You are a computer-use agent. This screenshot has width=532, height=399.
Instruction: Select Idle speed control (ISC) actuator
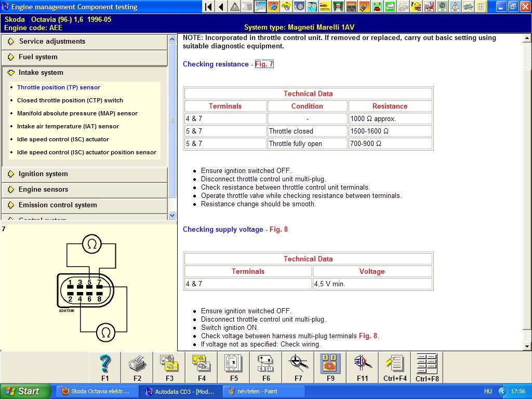[x=63, y=139]
